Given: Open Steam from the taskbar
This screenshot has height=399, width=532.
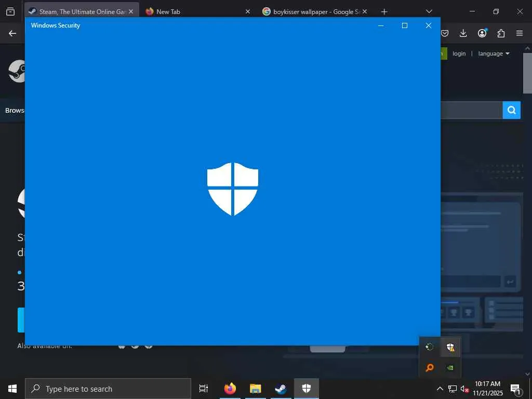Looking at the screenshot, I should [281, 389].
